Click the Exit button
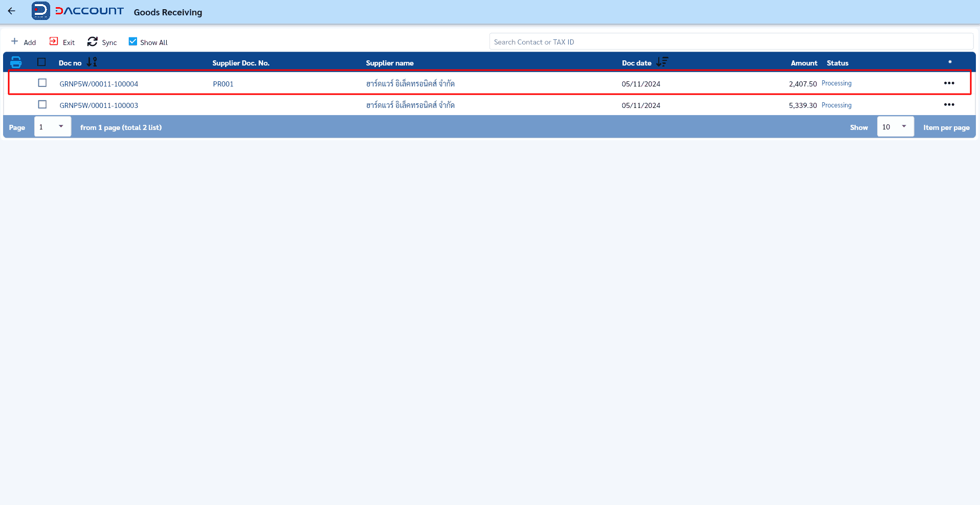Viewport: 980px width, 505px height. pyautogui.click(x=62, y=42)
